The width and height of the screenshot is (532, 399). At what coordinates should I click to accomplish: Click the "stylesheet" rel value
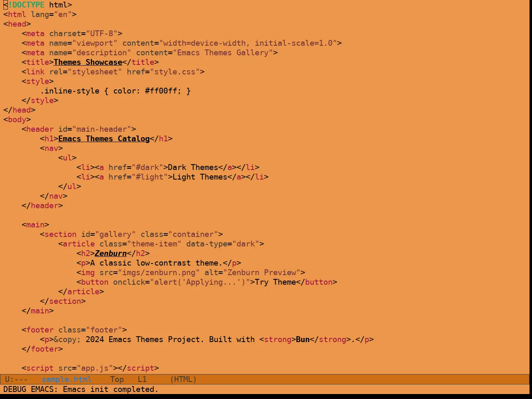[x=95, y=72]
